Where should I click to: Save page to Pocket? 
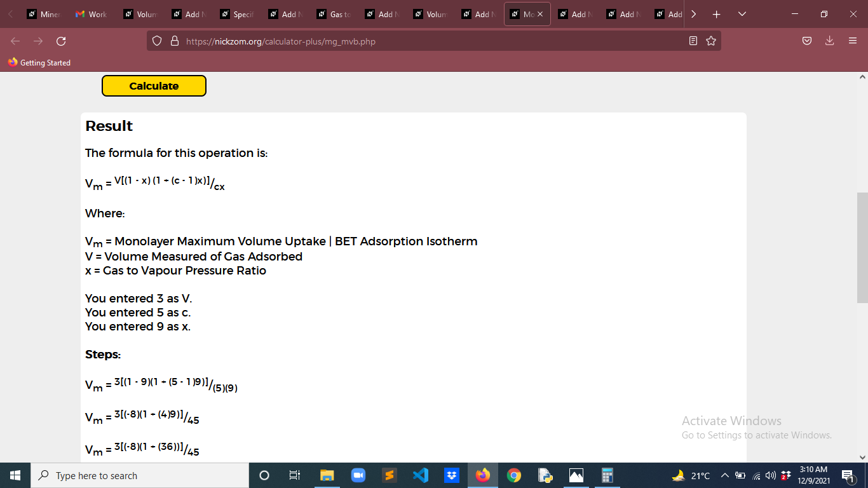pos(806,41)
